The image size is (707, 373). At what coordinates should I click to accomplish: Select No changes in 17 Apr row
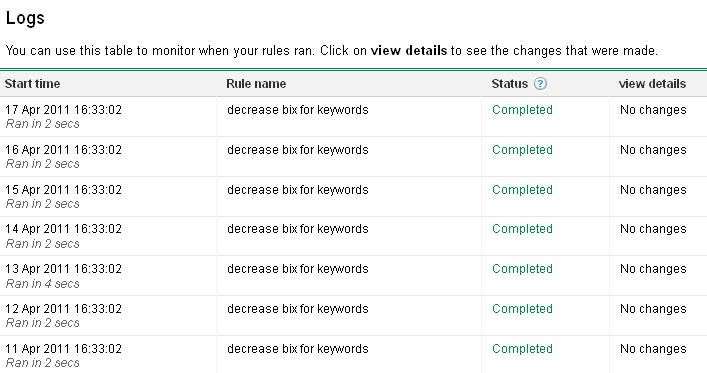pos(653,110)
